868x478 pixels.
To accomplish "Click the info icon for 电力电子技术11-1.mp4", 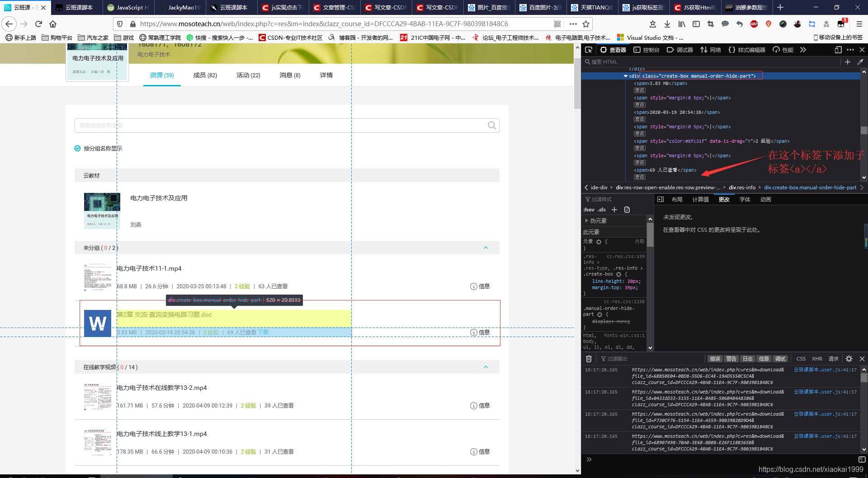I will pyautogui.click(x=474, y=286).
